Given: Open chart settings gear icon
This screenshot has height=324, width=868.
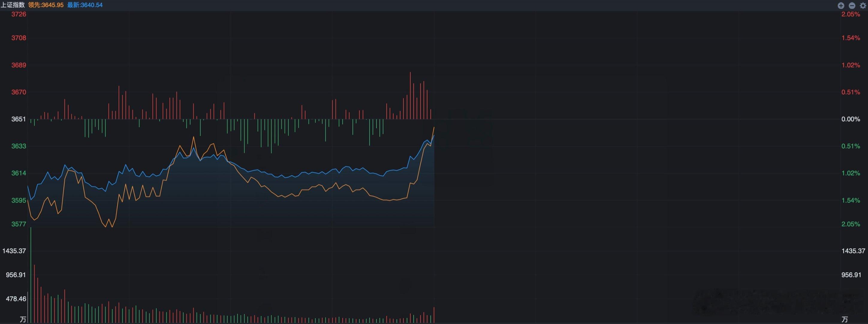Looking at the screenshot, I should coord(863,5).
